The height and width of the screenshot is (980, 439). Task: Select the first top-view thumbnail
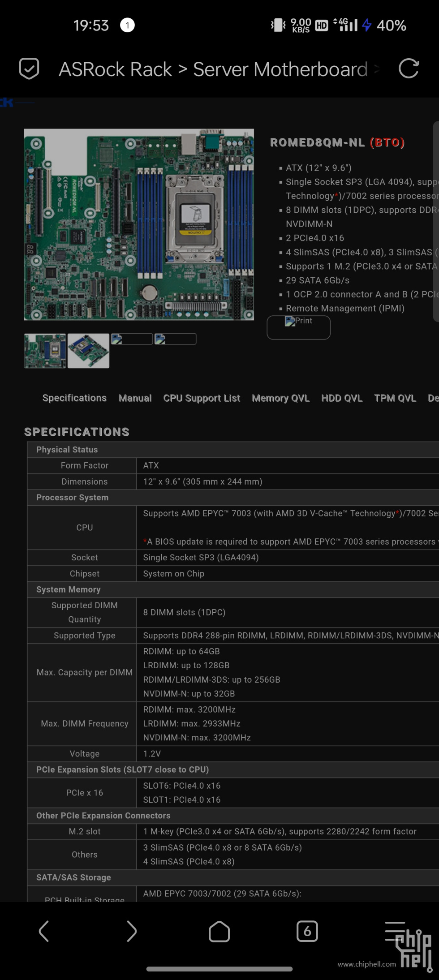coord(45,351)
